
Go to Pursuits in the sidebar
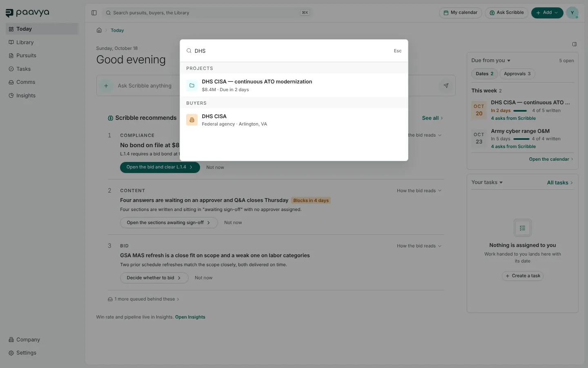[x=42, y=56]
